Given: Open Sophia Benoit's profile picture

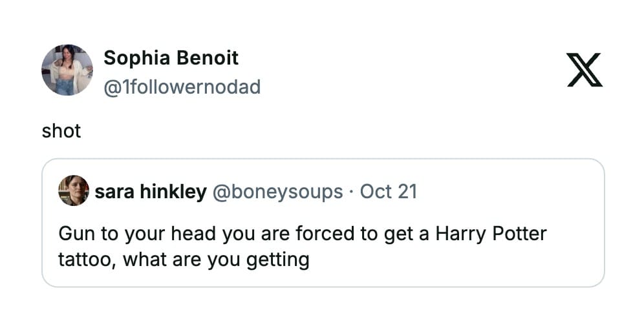Looking at the screenshot, I should [x=67, y=70].
